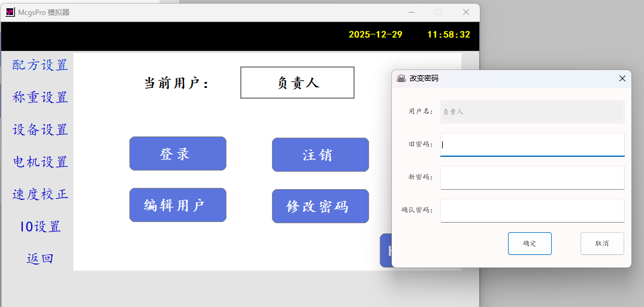Cancel the dialog with 取消

(x=602, y=244)
